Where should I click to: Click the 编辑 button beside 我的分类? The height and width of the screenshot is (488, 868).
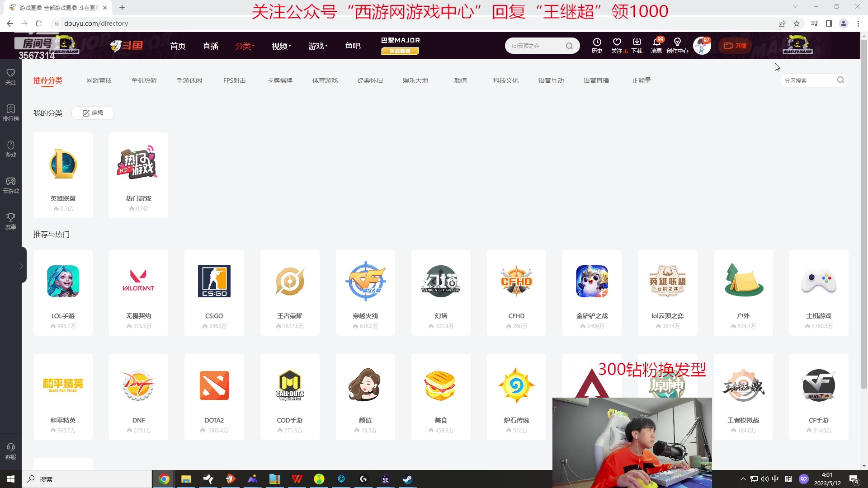[93, 113]
